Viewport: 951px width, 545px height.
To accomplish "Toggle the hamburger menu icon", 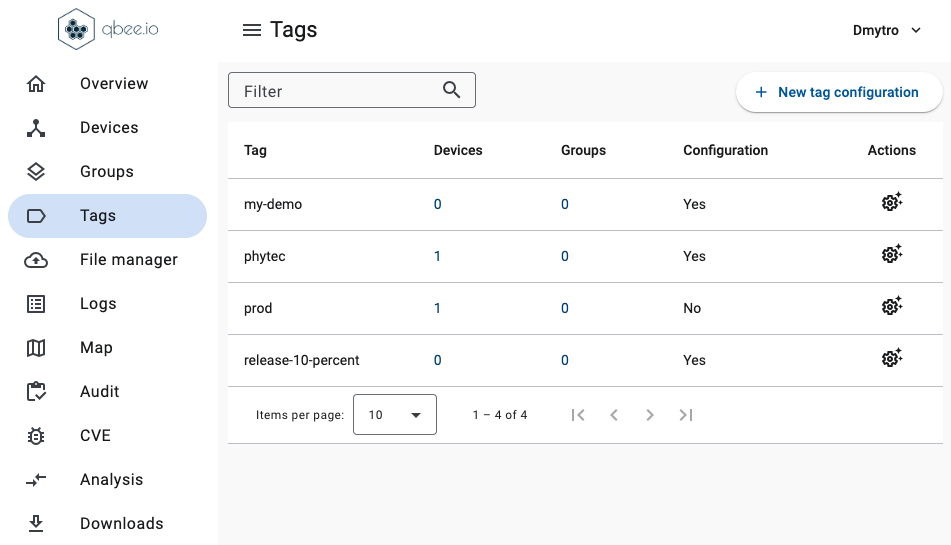I will [252, 30].
